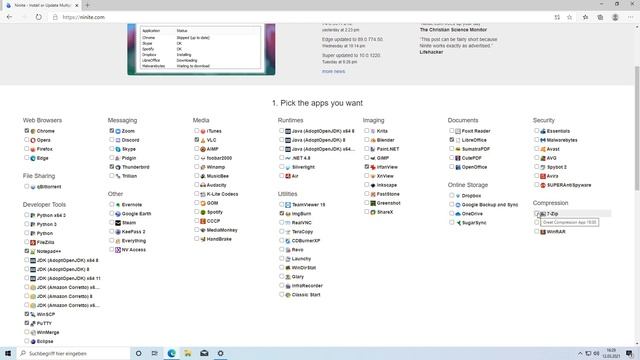The height and width of the screenshot is (360, 640).
Task: Click the VLC cone icon
Action: point(203,140)
